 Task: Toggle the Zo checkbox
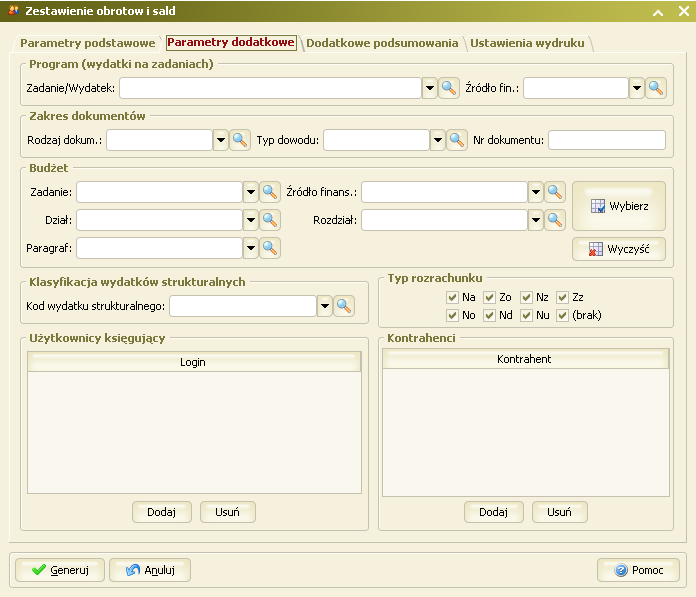pos(490,297)
